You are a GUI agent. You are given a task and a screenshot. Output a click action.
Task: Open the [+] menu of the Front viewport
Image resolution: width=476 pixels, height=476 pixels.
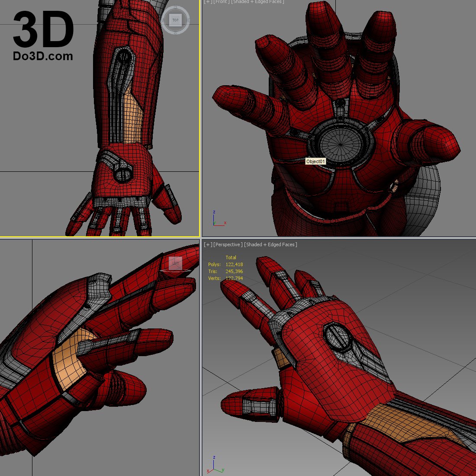pos(208,2)
